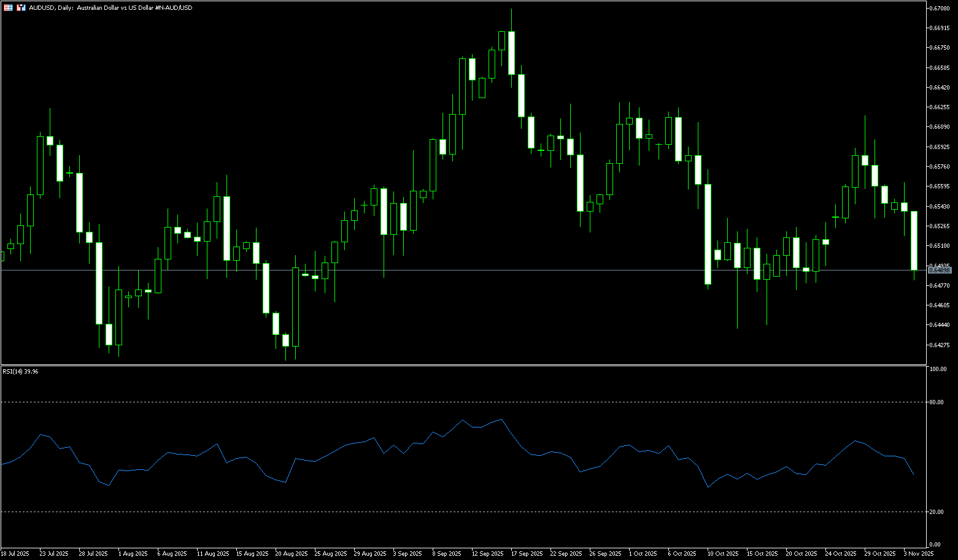Click the red table icon in chart header
Viewport: 958px width, 560px height.
pos(8,8)
